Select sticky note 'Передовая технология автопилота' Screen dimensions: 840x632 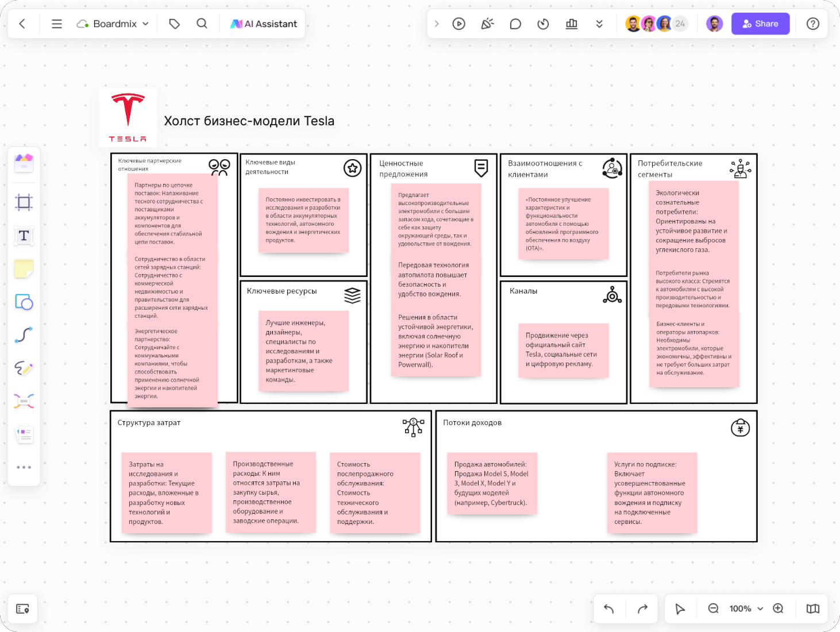click(436, 279)
